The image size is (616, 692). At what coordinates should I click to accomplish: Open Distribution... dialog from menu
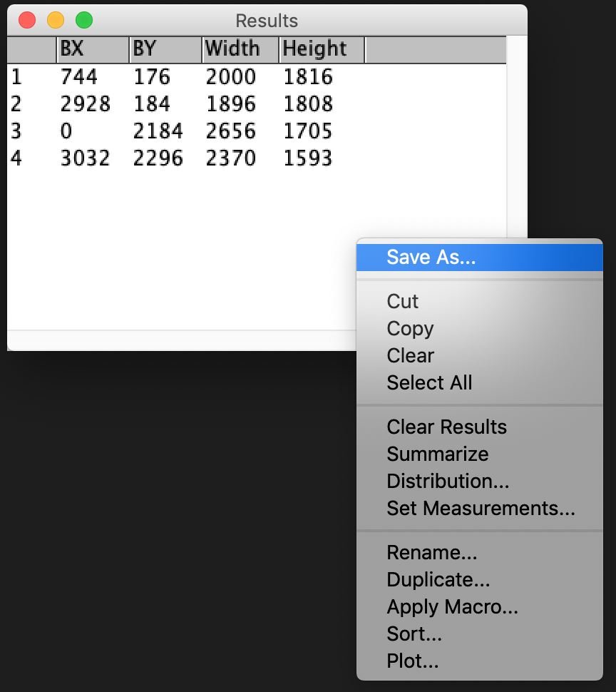tap(448, 482)
